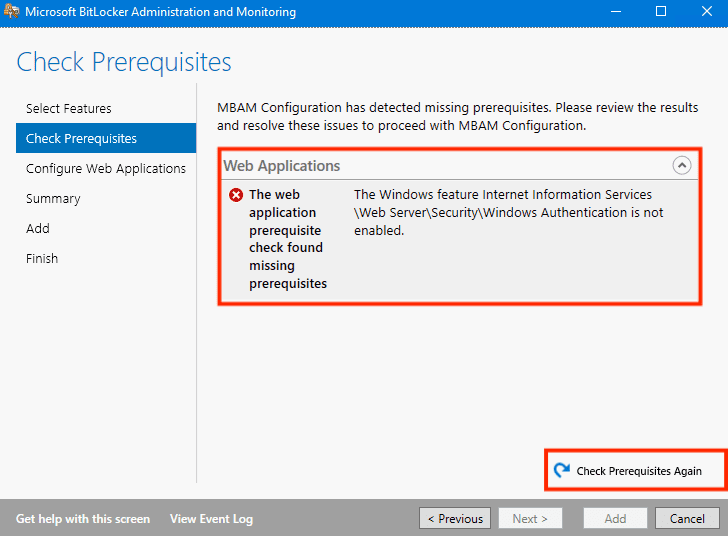
Task: Open Get help with this screen link
Action: click(x=83, y=519)
